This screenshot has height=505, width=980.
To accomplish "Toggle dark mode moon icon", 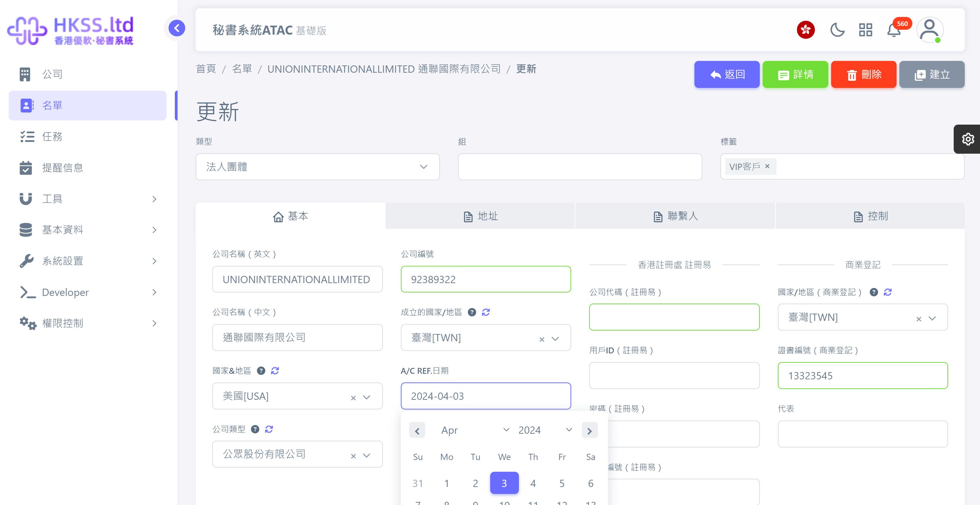I will tap(837, 30).
